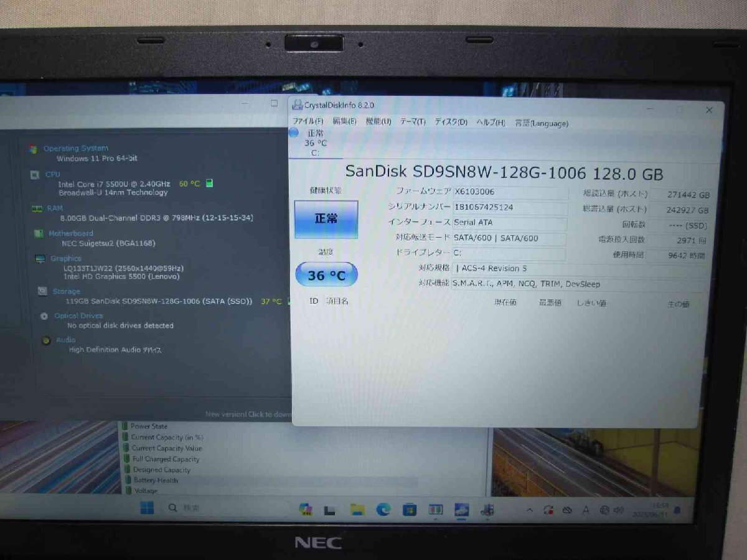Image resolution: width=747 pixels, height=560 pixels.
Task: Open the ファイル(F) menu in CrystalDiskInfo
Action: 308,121
